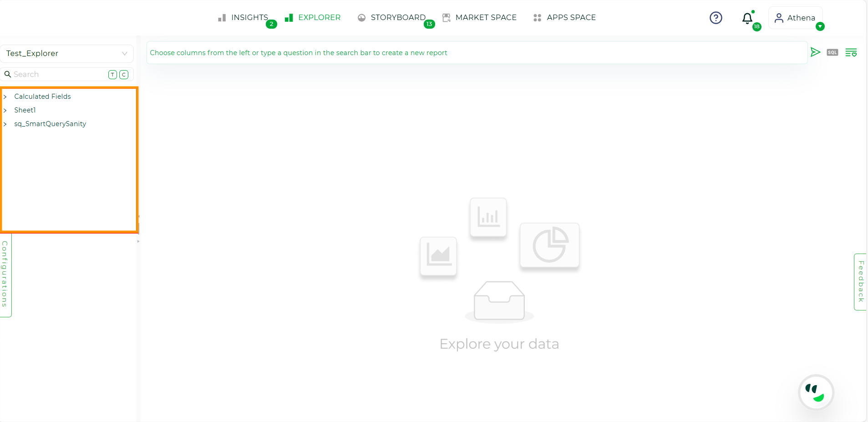Toggle the C filter beside search
868x422 pixels.
124,74
